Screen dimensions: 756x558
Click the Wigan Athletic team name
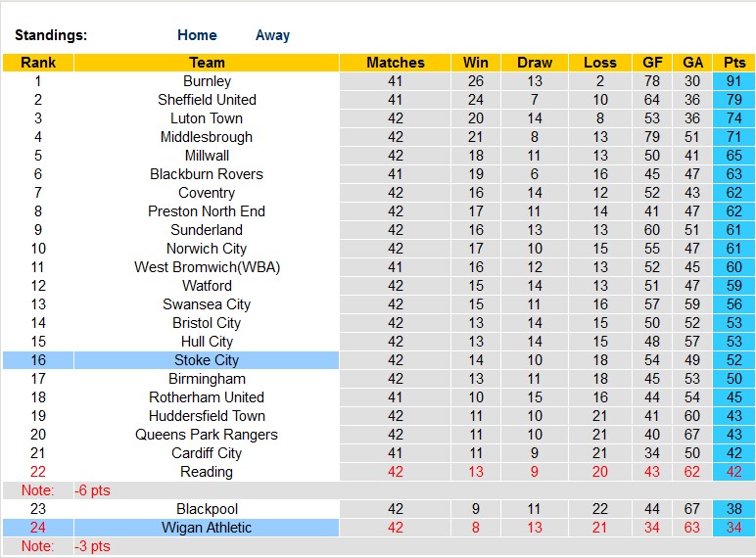[x=207, y=528]
